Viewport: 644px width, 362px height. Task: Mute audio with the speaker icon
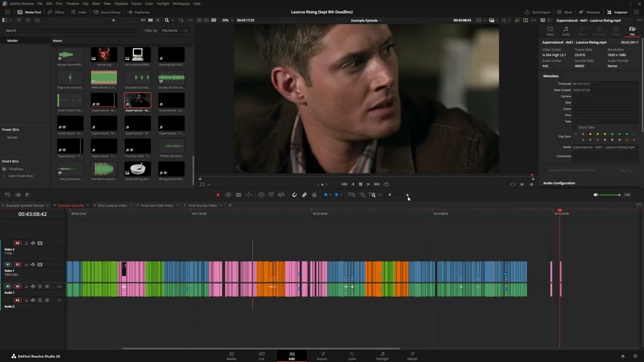click(x=596, y=195)
